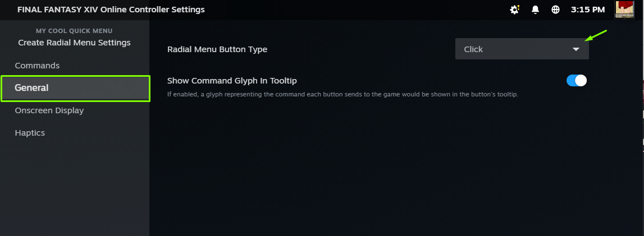Open the user avatar profile picture
This screenshot has height=236, width=644.
pyautogui.click(x=624, y=10)
